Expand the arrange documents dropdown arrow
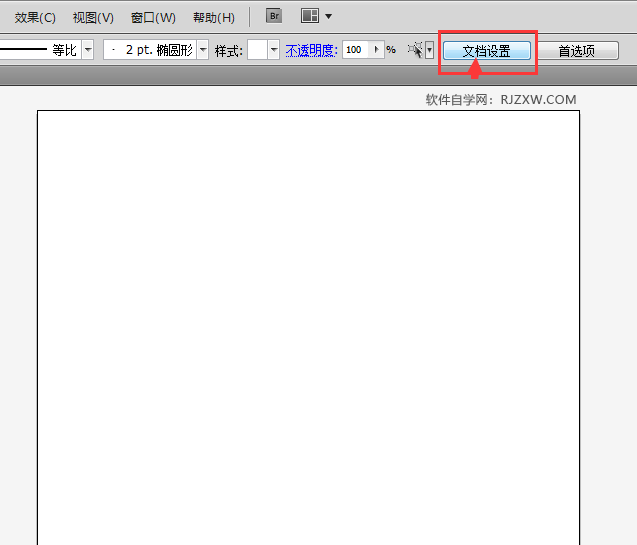Viewport: 637px width, 545px height. [329, 17]
